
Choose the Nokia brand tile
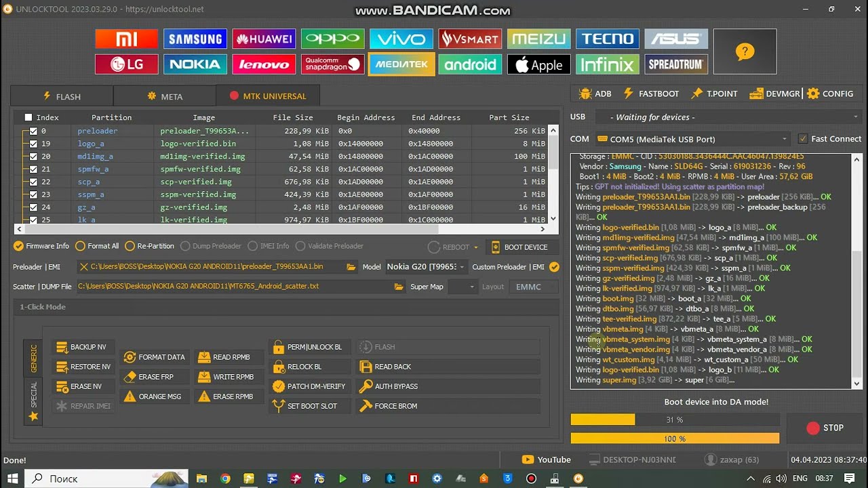click(195, 64)
